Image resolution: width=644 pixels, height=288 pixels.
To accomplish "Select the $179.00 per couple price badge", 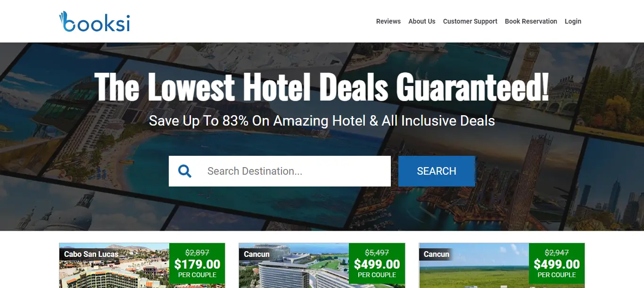I will (197, 264).
